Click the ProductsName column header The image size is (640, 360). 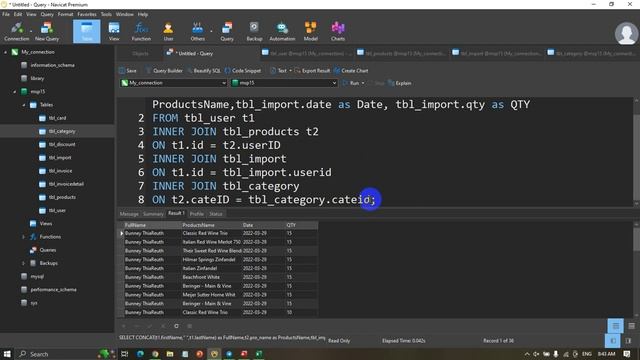(211, 225)
